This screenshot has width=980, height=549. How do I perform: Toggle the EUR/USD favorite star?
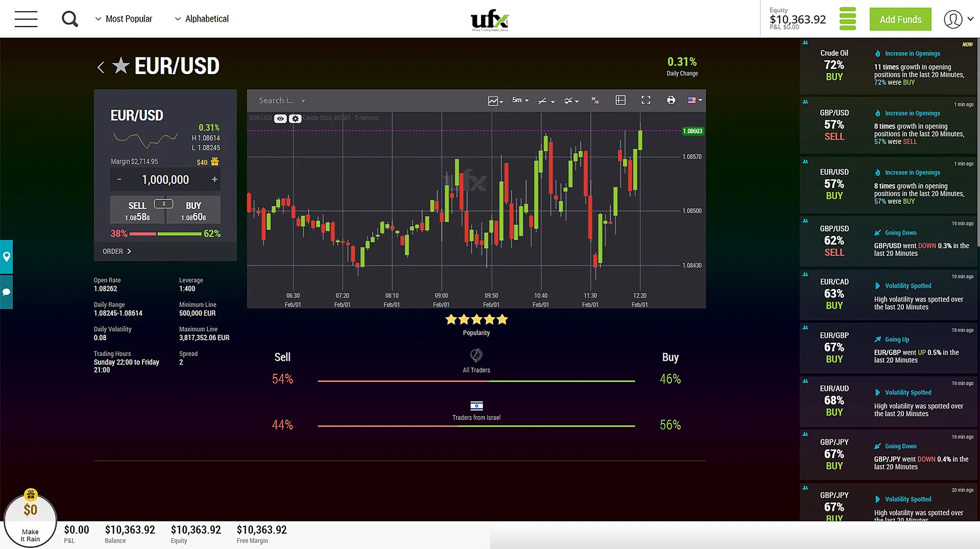click(120, 65)
